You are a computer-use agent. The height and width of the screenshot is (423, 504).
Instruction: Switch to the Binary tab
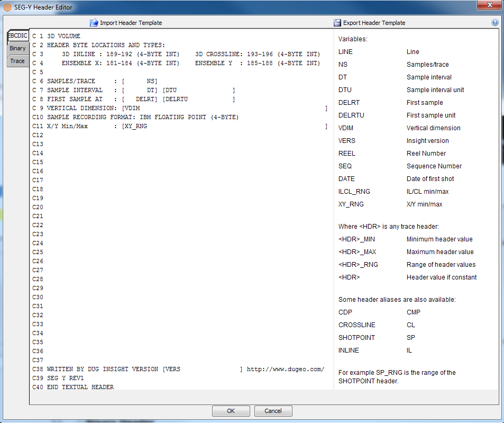tap(17, 48)
